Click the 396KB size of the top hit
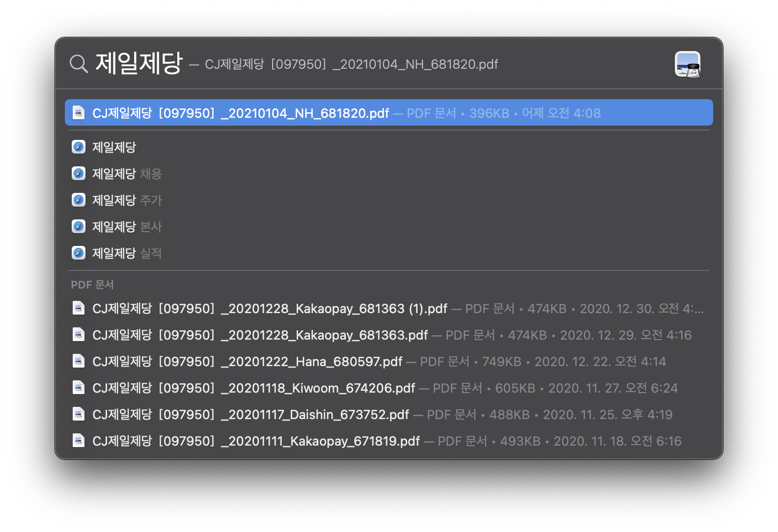This screenshot has height=532, width=778. 489,113
